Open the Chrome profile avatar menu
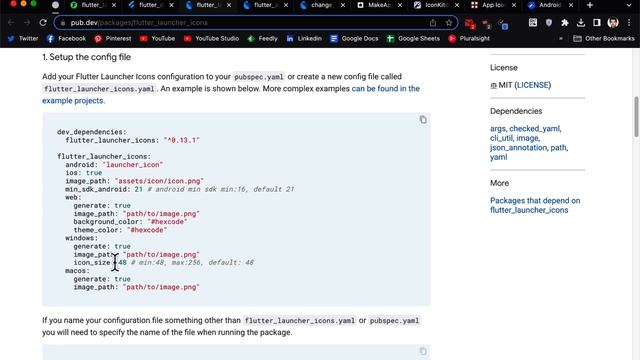640x360 pixels. [613, 22]
